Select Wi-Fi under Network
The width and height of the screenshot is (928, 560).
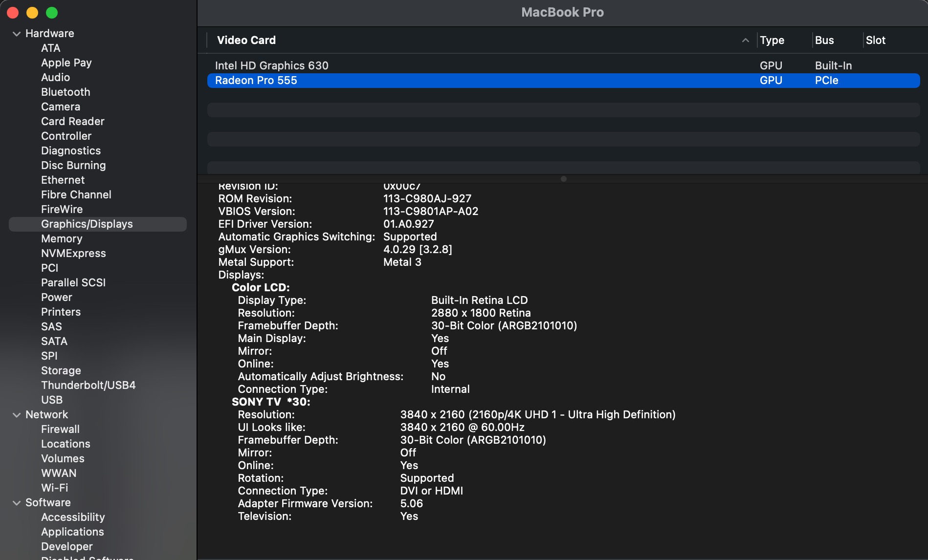pos(55,488)
